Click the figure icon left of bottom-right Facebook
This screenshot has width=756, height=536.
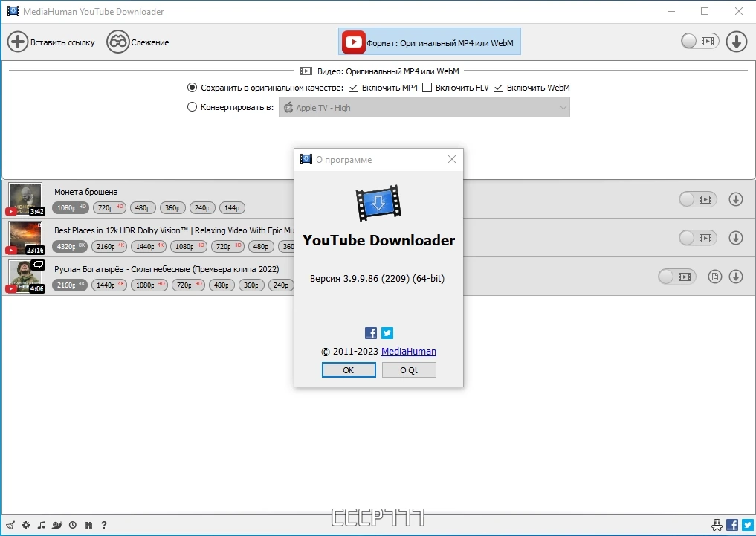tap(717, 524)
